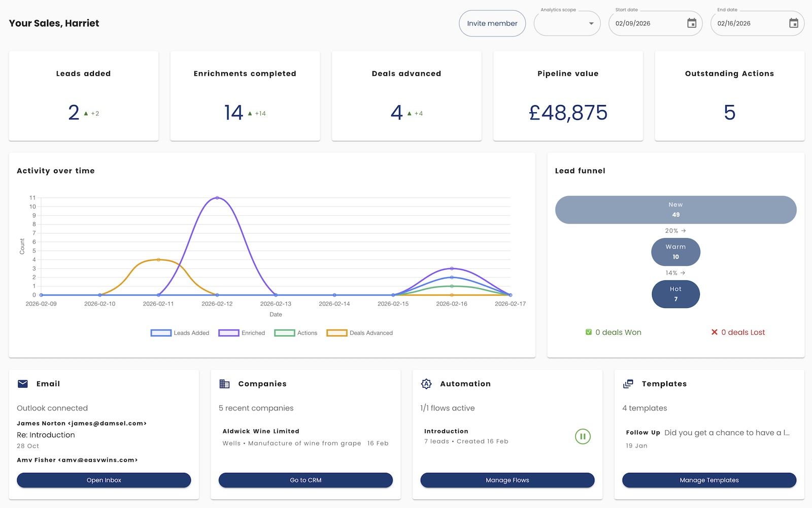Screen dimensions: 812x508
Task: Select the New stage in lead funnel
Action: pyautogui.click(x=676, y=210)
